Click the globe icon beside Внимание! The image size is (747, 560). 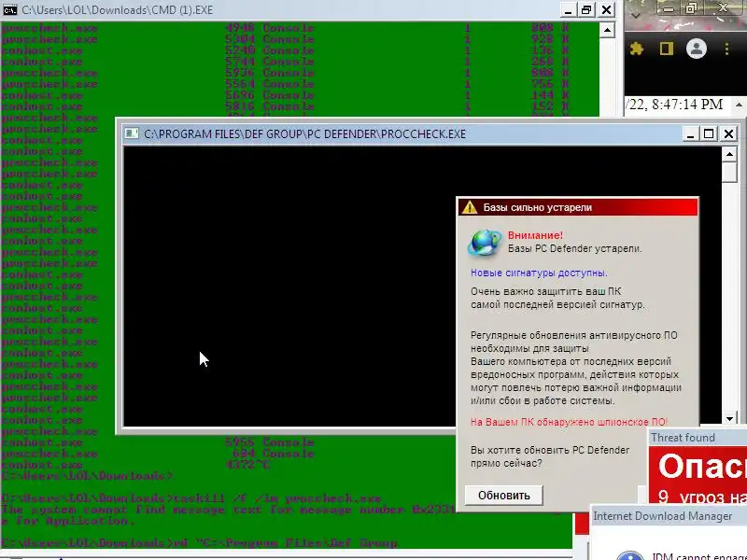[x=484, y=242]
